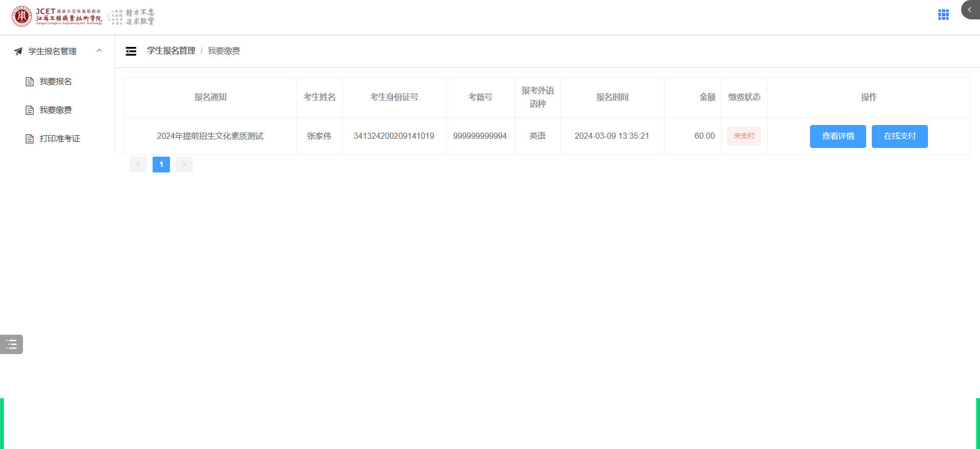The image size is (980, 449).
Task: Click the 在线支付 button
Action: coord(899,136)
